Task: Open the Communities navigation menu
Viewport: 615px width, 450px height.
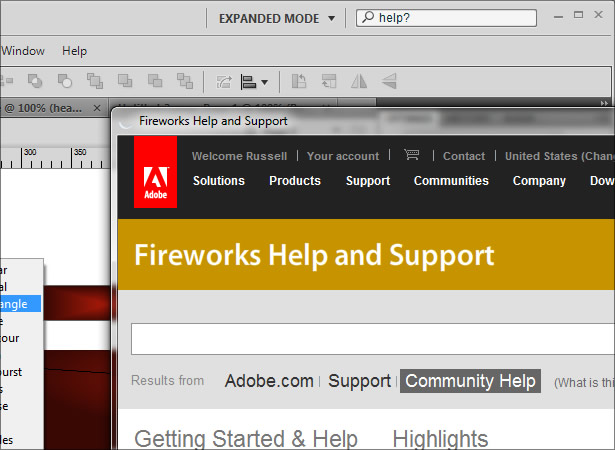Action: pos(451,180)
